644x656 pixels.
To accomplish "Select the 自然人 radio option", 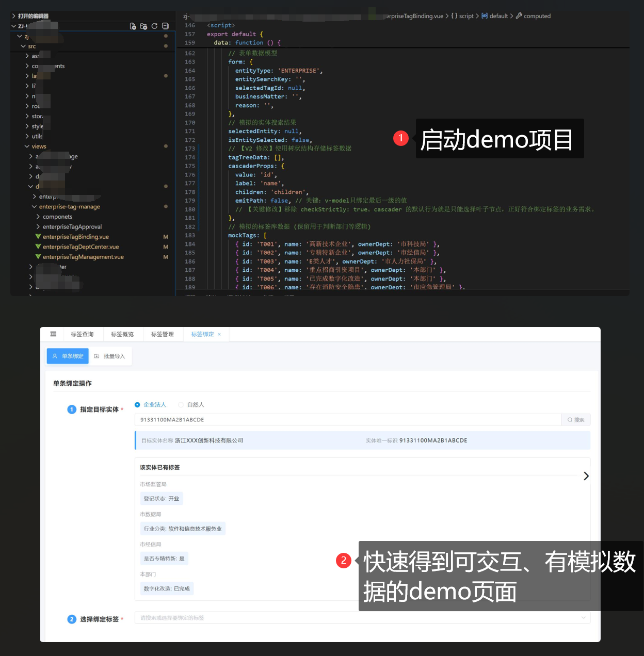I will click(x=181, y=405).
